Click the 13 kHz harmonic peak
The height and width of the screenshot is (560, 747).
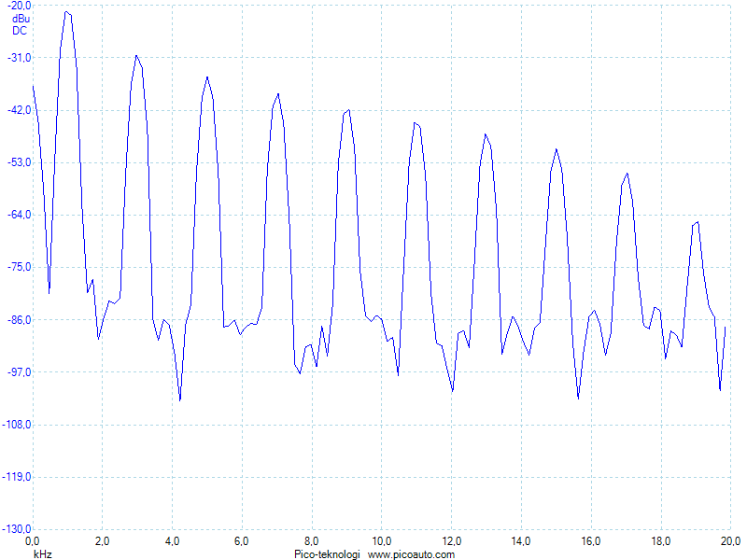point(486,134)
